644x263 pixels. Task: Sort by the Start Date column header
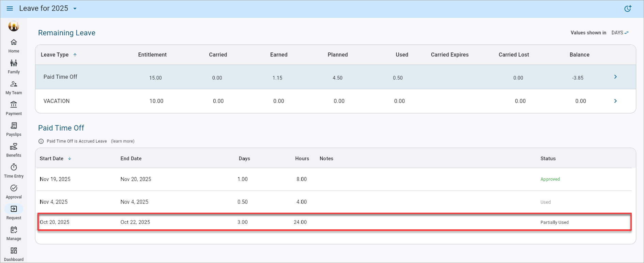coord(55,159)
